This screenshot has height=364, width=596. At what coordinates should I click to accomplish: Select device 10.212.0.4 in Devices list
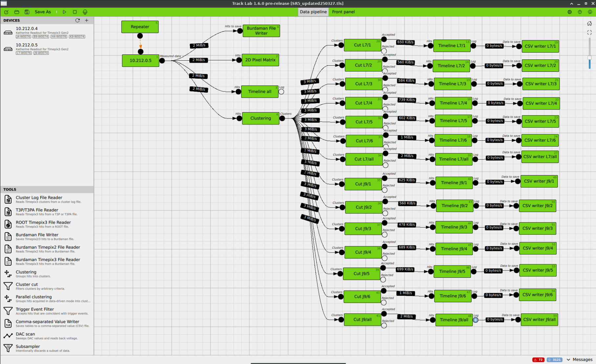[x=27, y=29]
